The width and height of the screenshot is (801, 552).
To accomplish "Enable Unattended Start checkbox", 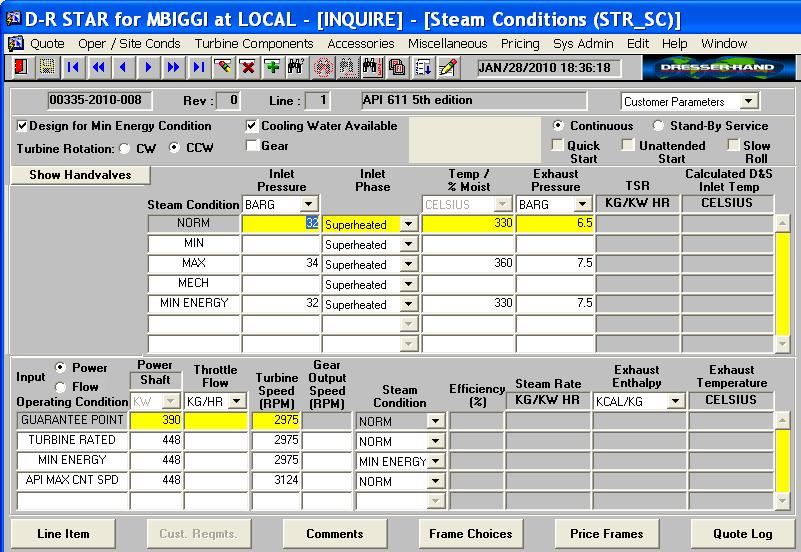I will point(628,145).
